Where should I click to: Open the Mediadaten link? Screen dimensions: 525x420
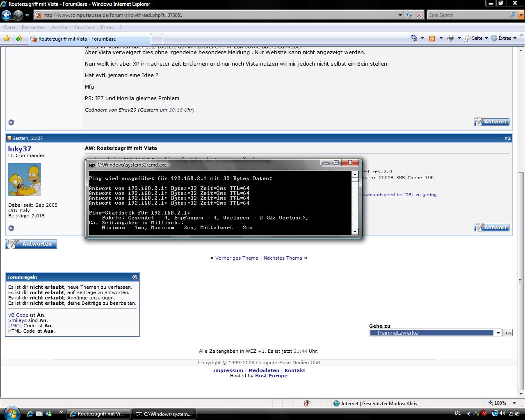[264, 370]
